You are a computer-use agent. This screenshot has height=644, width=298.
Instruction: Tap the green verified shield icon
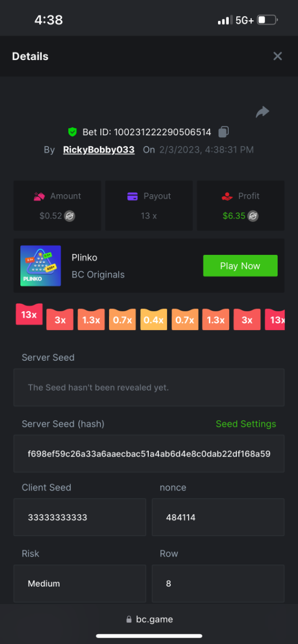(x=72, y=132)
